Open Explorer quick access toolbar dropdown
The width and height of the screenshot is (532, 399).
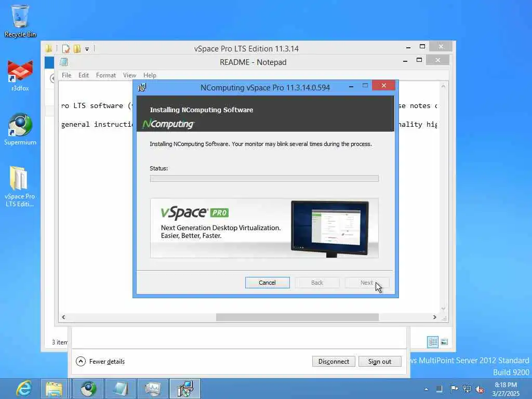[x=87, y=49]
